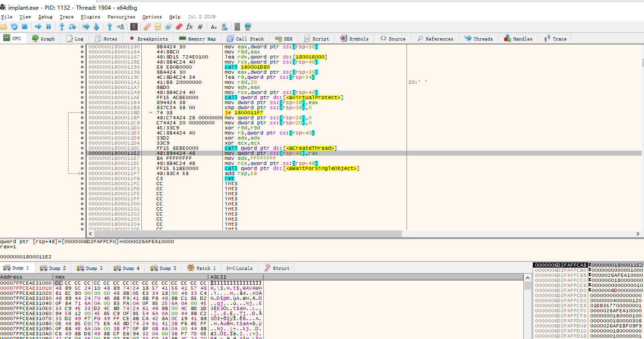Open the Favourites menu
This screenshot has width=644, height=339.
pos(121,17)
